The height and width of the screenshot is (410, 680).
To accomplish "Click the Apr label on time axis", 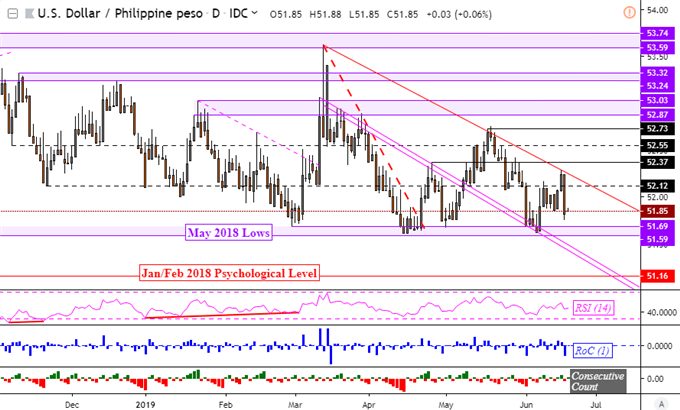I will coord(368,405).
